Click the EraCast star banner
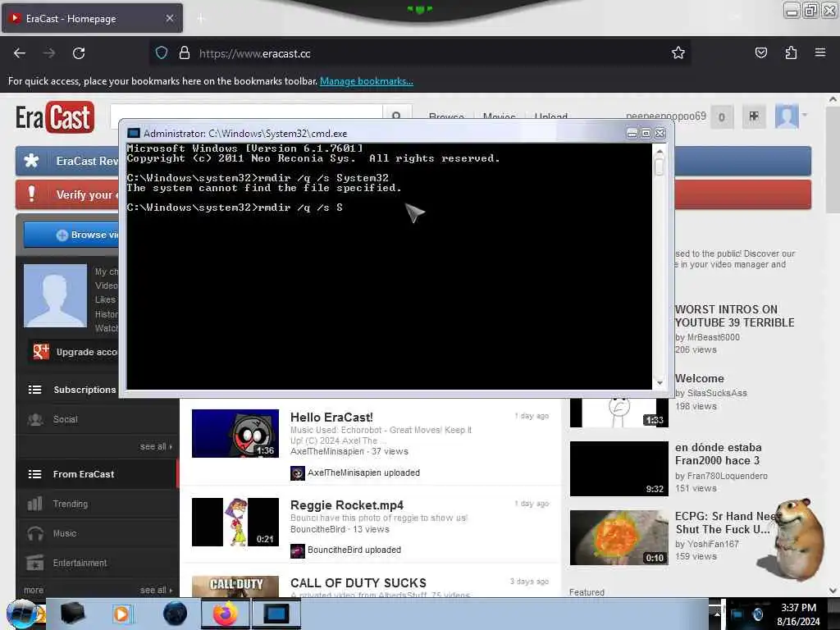Image resolution: width=840 pixels, height=630 pixels. 67,161
